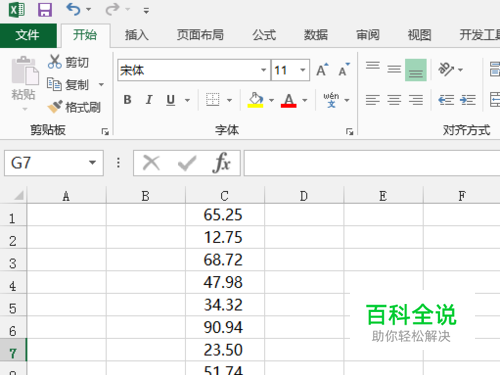
Task: Toggle Center alignment icon
Action: coord(394,100)
